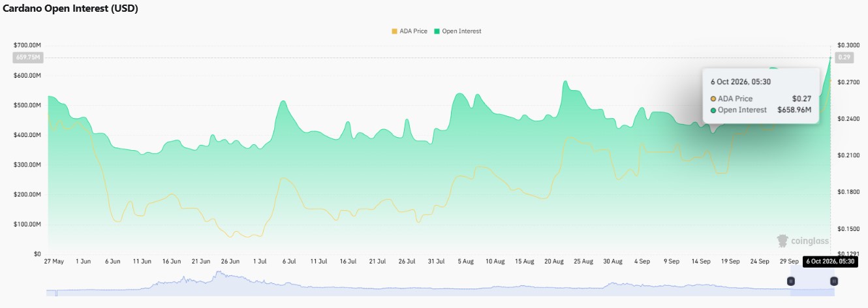Click the 24 Sep x-axis date
The image size is (868, 308).
[x=760, y=261]
